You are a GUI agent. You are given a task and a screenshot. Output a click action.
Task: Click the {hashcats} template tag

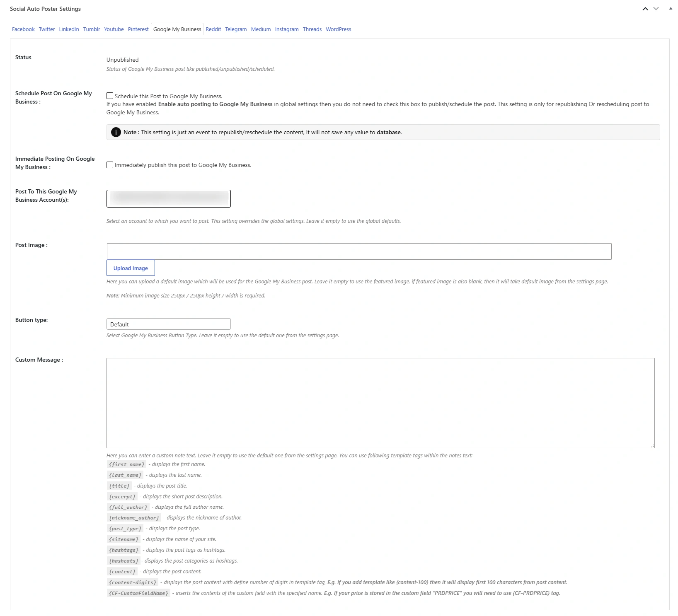pos(123,561)
